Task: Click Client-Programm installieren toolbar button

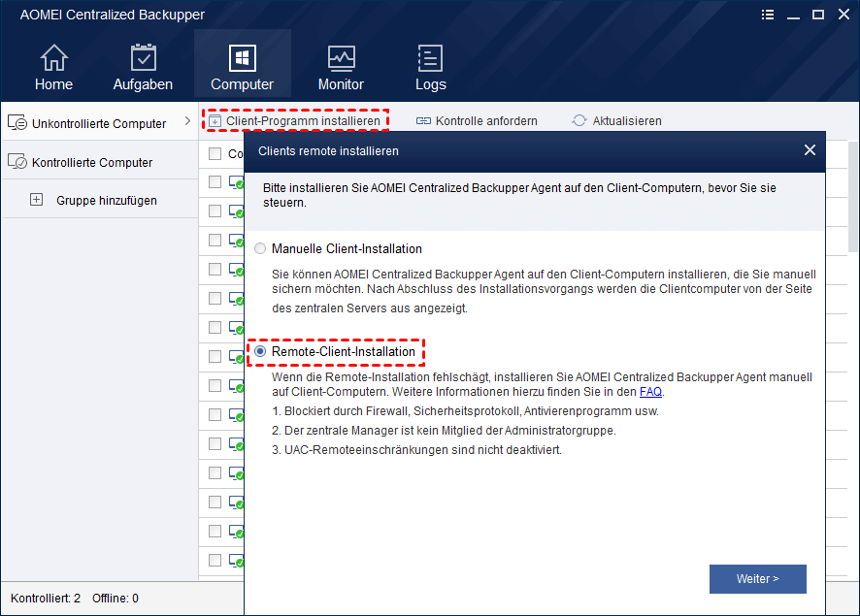Action: point(296,120)
